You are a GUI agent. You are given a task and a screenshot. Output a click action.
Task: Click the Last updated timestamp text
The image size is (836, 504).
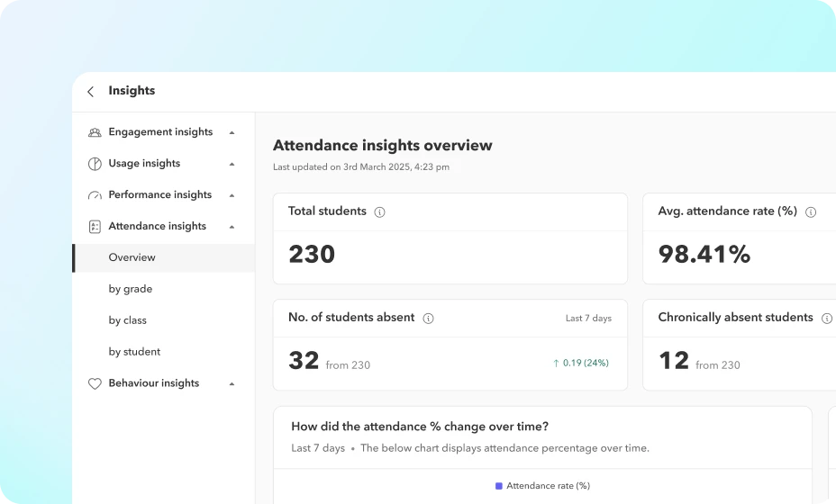pyautogui.click(x=361, y=167)
